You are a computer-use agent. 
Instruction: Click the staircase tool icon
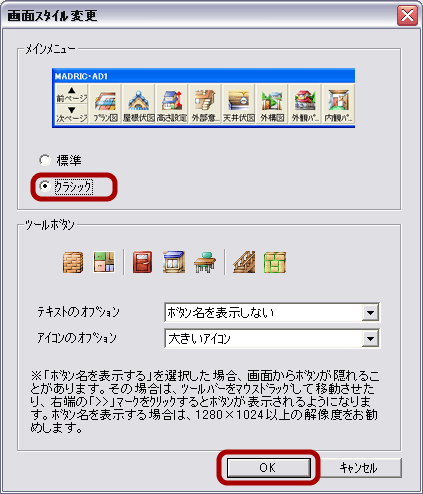244,262
